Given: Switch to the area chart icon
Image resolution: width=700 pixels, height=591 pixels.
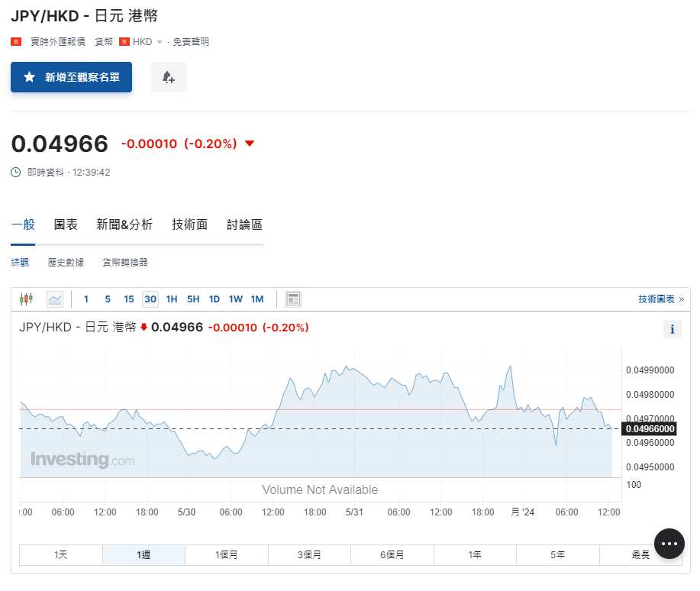Looking at the screenshot, I should 53,299.
